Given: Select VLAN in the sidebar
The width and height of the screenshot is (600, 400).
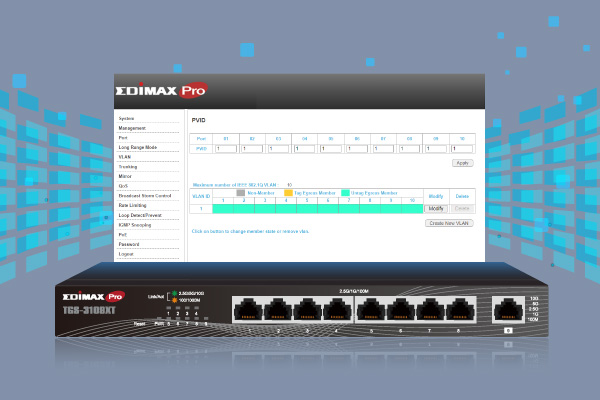Looking at the screenshot, I should click(x=124, y=157).
